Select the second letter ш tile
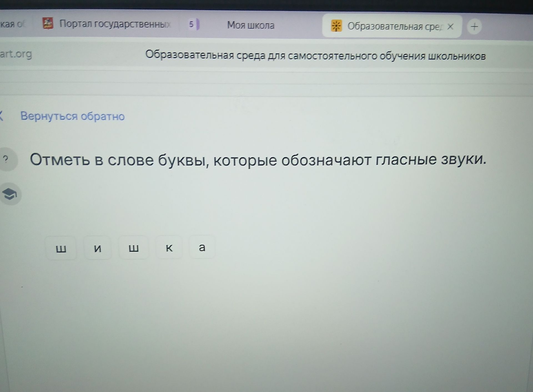The width and height of the screenshot is (533, 392). click(x=134, y=248)
